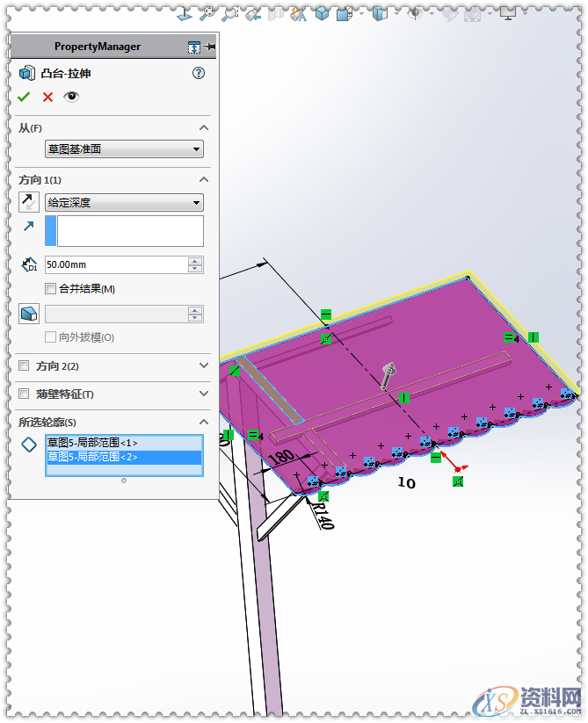The height and width of the screenshot is (723, 588).
Task: Click the Boss-Extrude feature cube icon
Action: (26, 73)
